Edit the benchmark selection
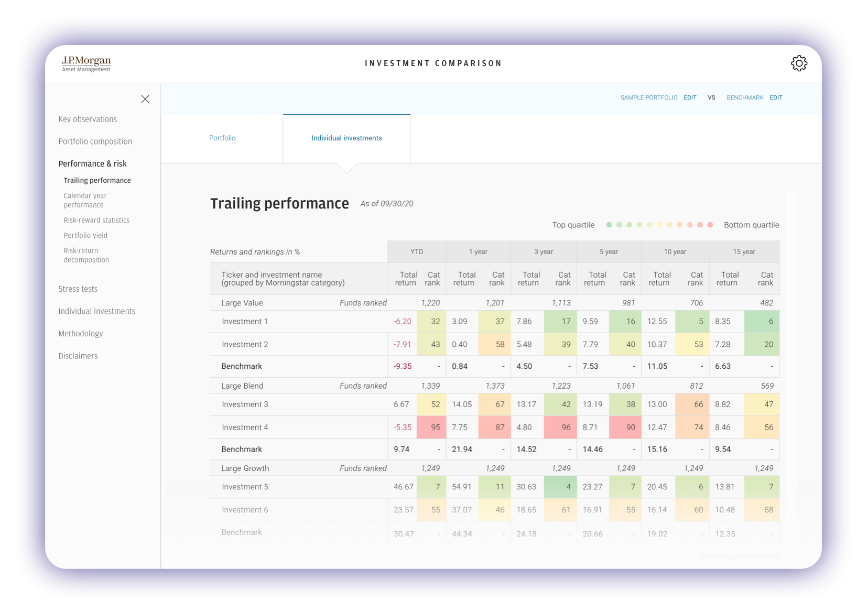The image size is (868, 614). point(776,98)
